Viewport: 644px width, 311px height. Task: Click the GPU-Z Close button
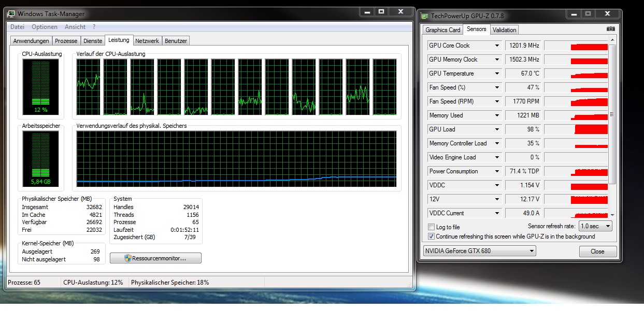[x=597, y=251]
